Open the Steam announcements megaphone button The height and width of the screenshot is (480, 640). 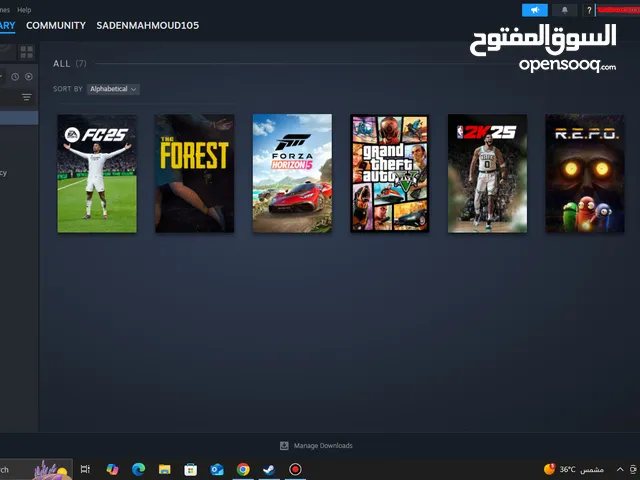(x=535, y=10)
